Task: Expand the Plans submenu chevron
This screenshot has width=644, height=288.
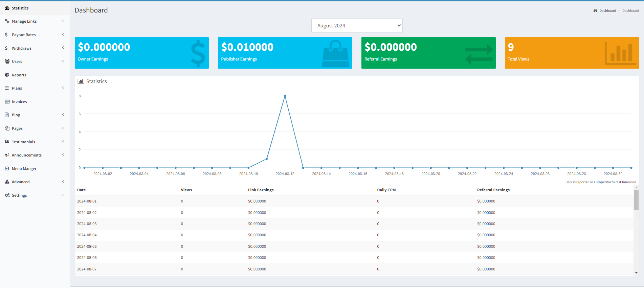Action: point(63,88)
